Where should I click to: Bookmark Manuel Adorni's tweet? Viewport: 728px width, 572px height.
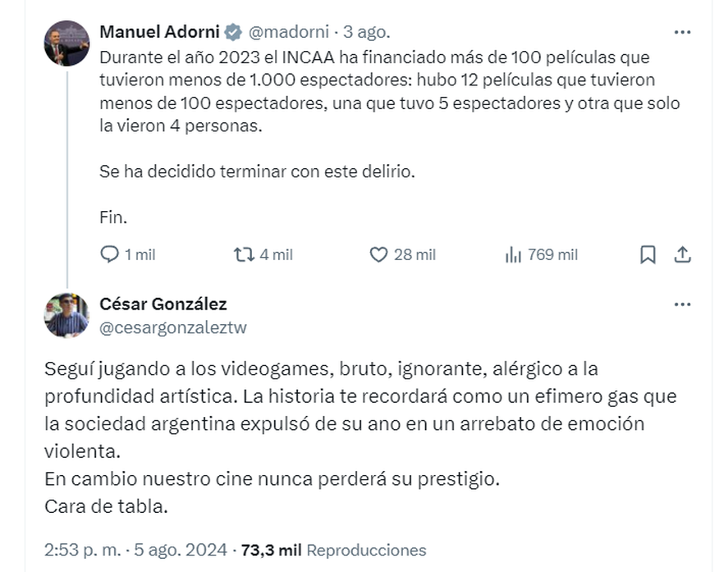pos(648,255)
